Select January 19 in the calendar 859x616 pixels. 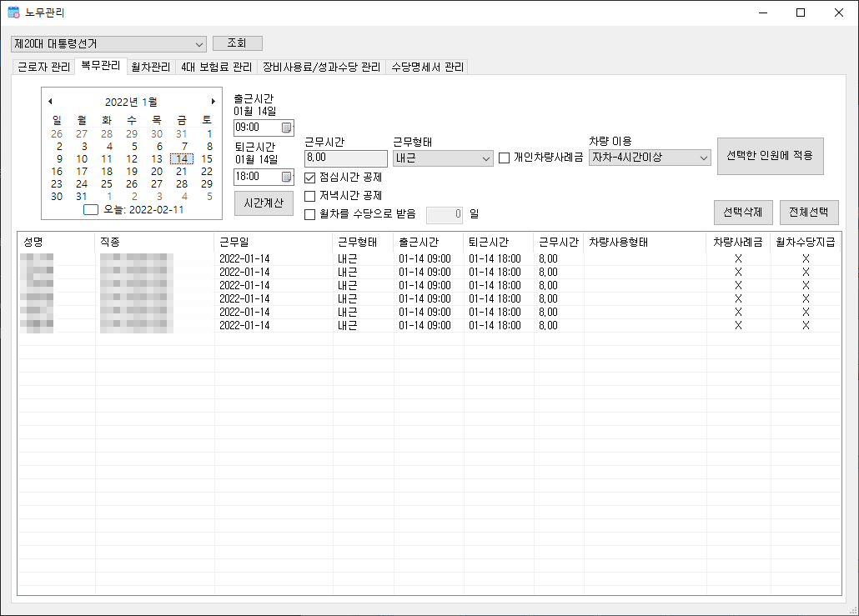click(132, 172)
